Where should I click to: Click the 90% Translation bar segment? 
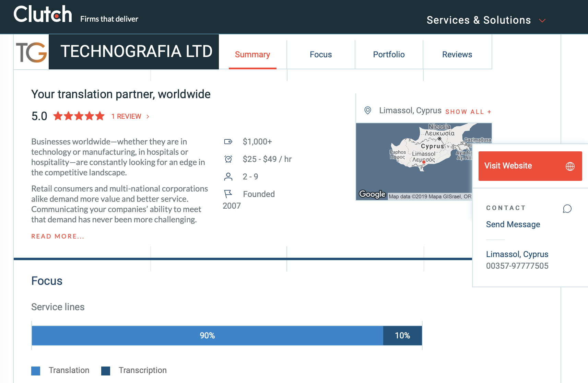click(x=207, y=336)
